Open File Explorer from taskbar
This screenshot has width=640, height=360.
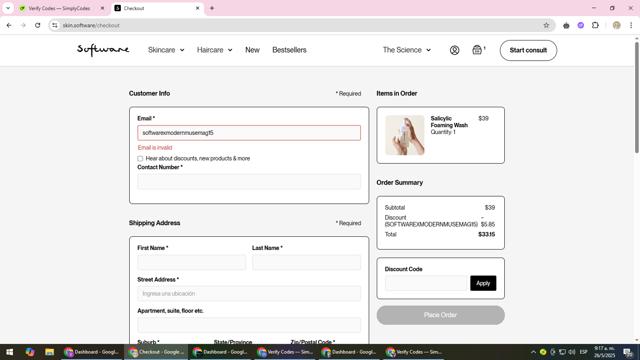tap(49, 352)
